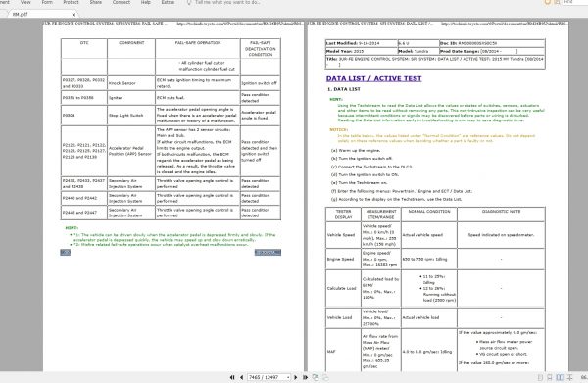Open the DATA LIST / ACTIVE TEST heading link
This screenshot has width=588, height=383.
(374, 78)
